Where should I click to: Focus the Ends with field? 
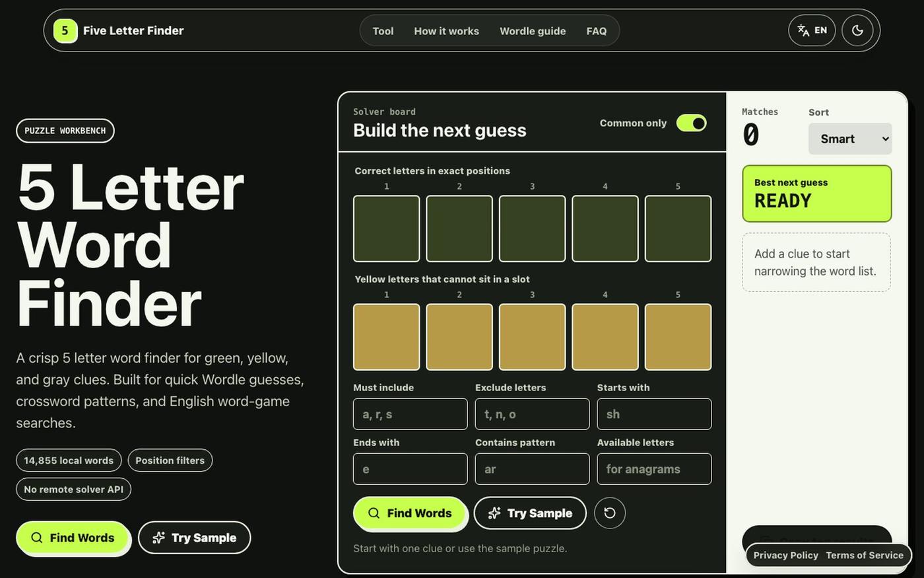[x=411, y=469]
